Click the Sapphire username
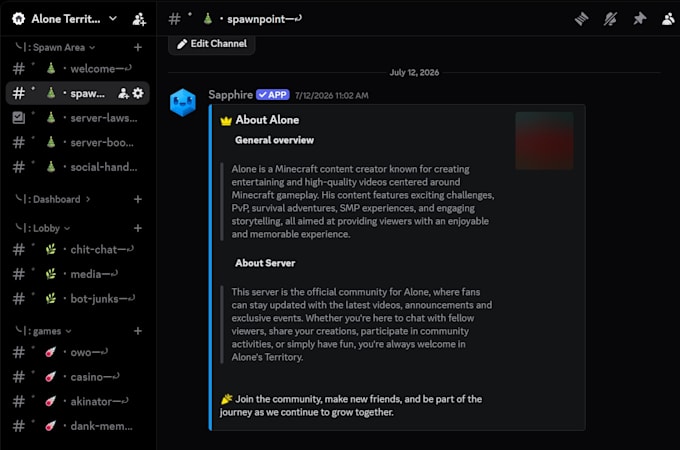Viewport: 680px width, 450px height. point(230,95)
